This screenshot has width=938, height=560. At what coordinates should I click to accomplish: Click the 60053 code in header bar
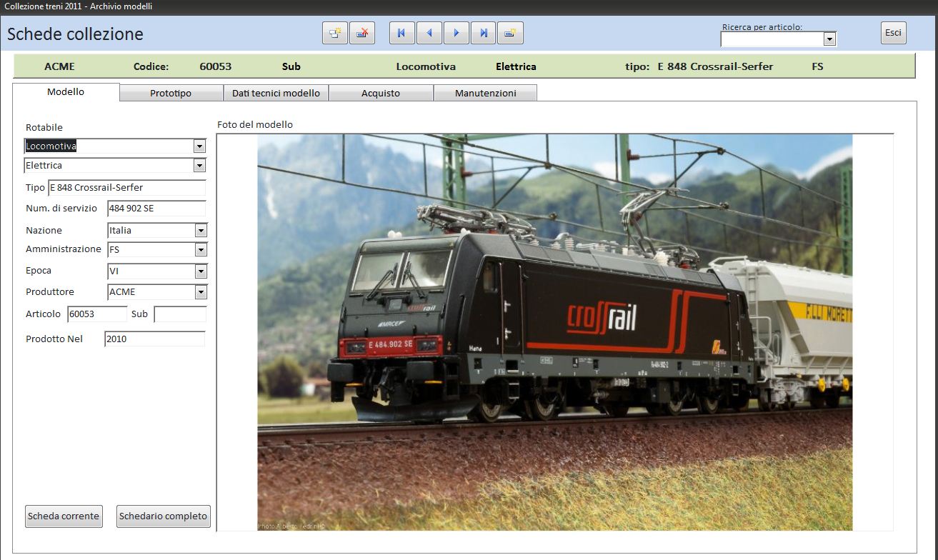(216, 66)
